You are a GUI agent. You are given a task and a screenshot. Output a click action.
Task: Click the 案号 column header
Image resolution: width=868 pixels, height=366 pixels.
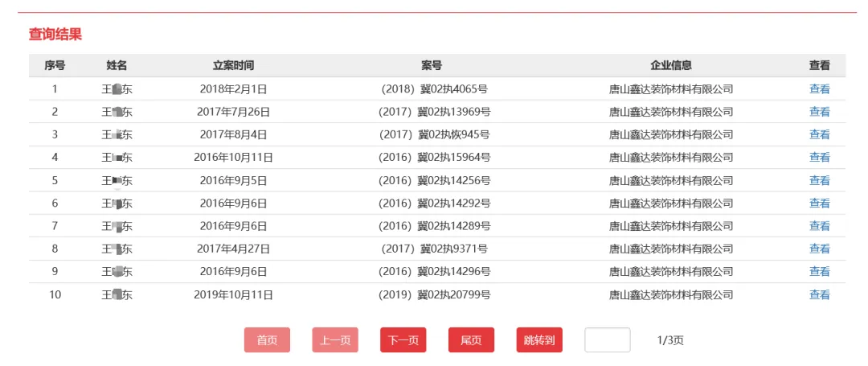432,65
